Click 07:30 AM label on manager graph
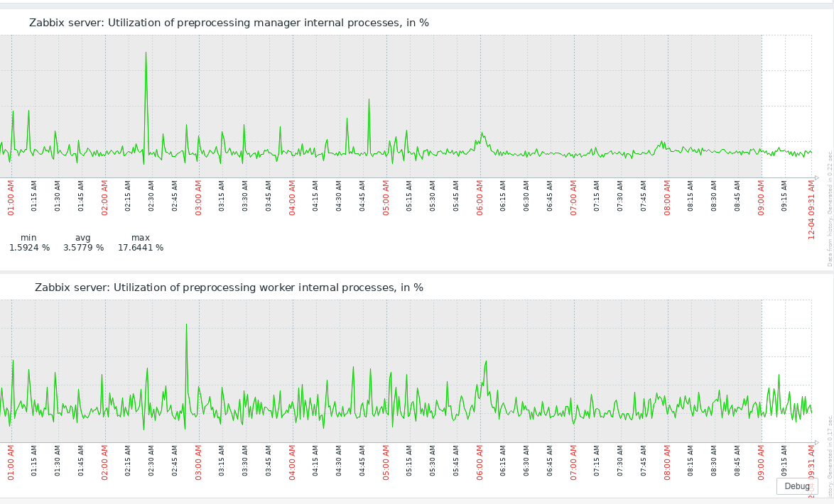The image size is (834, 504). [620, 196]
